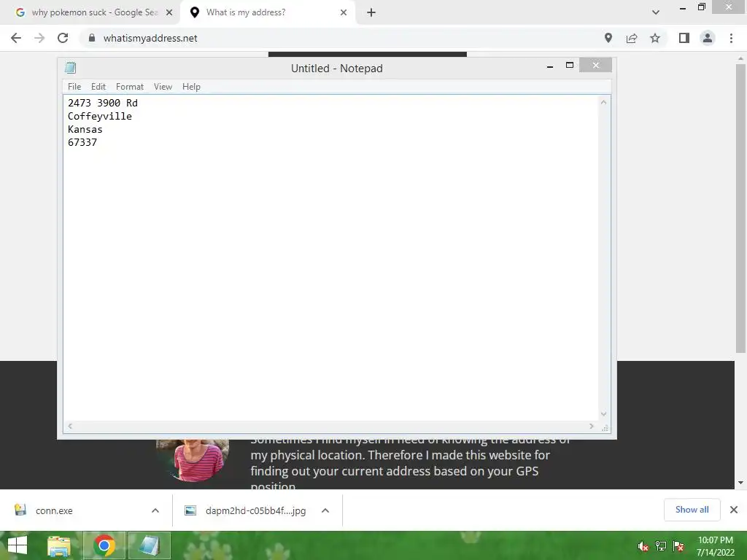
Task: Expand options for dapm2hd jpg download
Action: 325,510
